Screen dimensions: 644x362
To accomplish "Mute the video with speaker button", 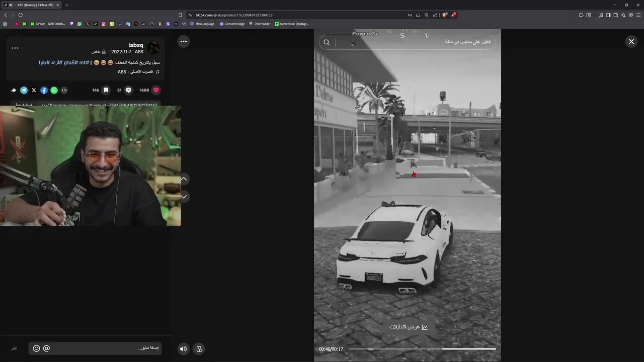I will [184, 348].
